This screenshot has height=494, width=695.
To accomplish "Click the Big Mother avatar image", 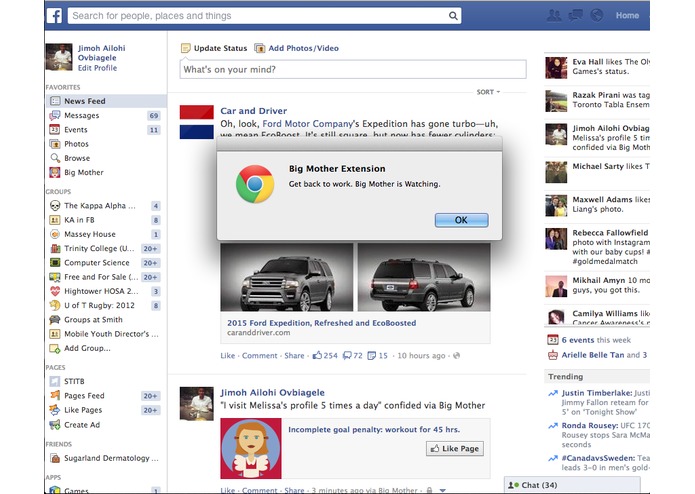I will tap(251, 448).
